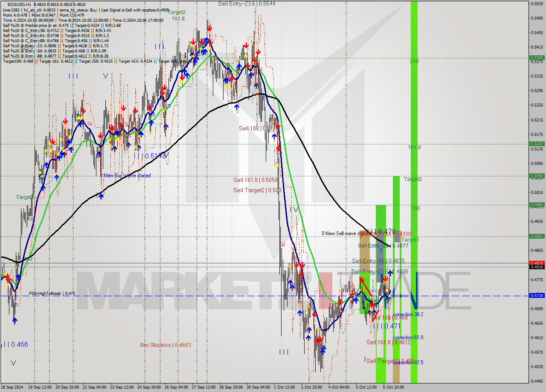
Task: Click the '6 Oct 20:00' time axis label
Action: [393, 387]
